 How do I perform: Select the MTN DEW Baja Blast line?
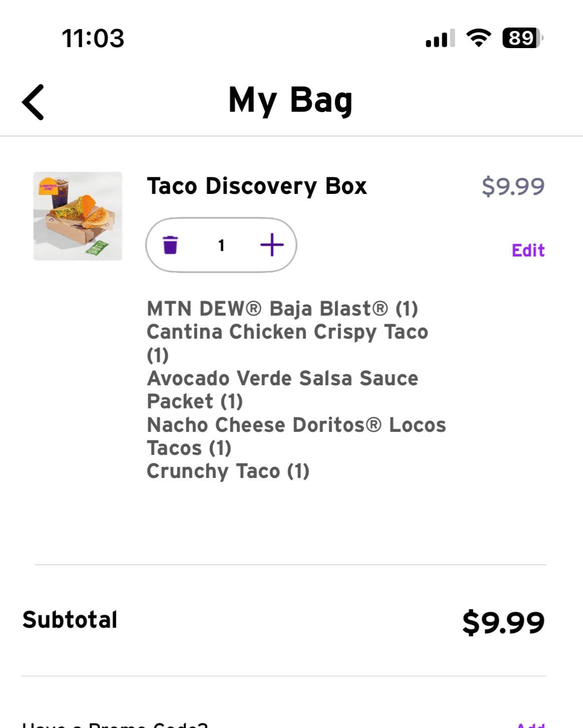pyautogui.click(x=282, y=309)
